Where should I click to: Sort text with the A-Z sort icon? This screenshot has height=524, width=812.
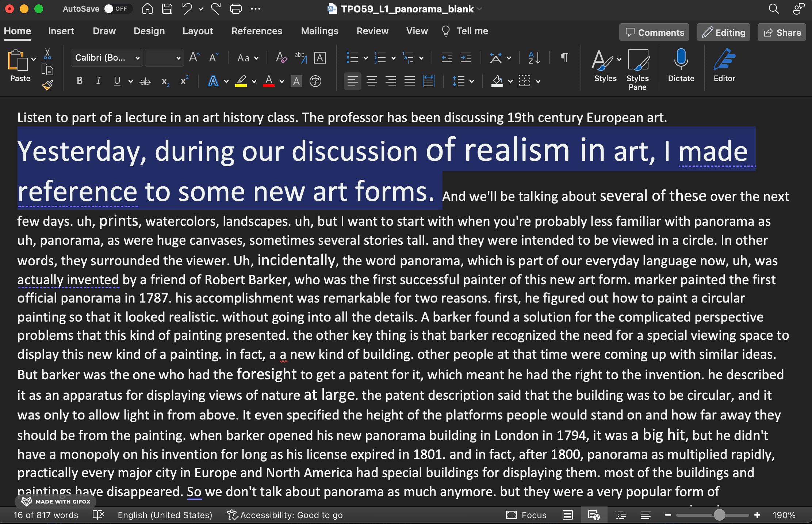click(x=534, y=58)
